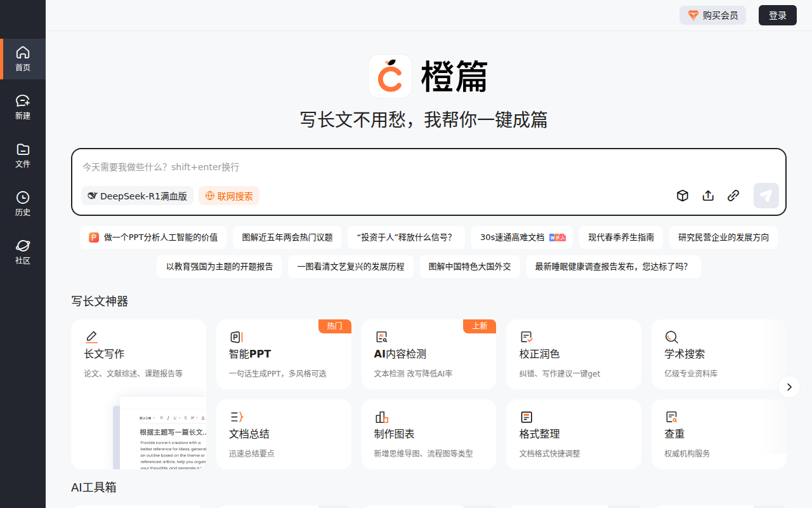Select the 文档总结 summarizer
The height and width of the screenshot is (508, 812).
pyautogui.click(x=284, y=434)
